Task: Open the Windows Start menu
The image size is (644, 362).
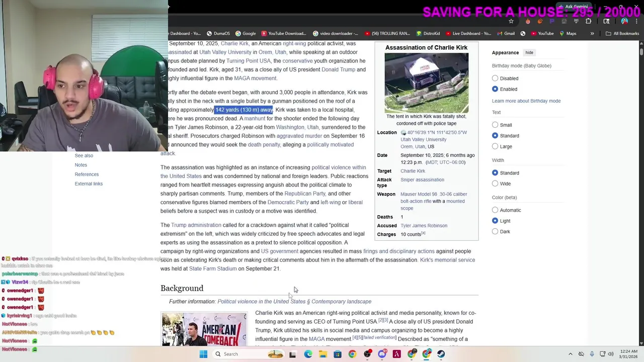Action: [x=203, y=354]
